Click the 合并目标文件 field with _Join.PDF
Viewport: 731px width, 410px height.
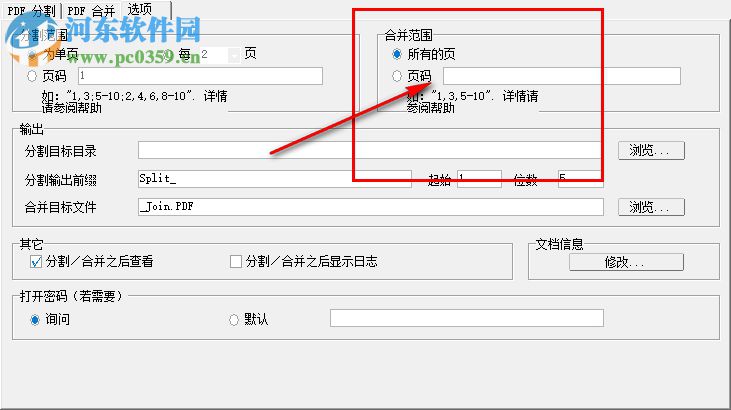coord(371,207)
